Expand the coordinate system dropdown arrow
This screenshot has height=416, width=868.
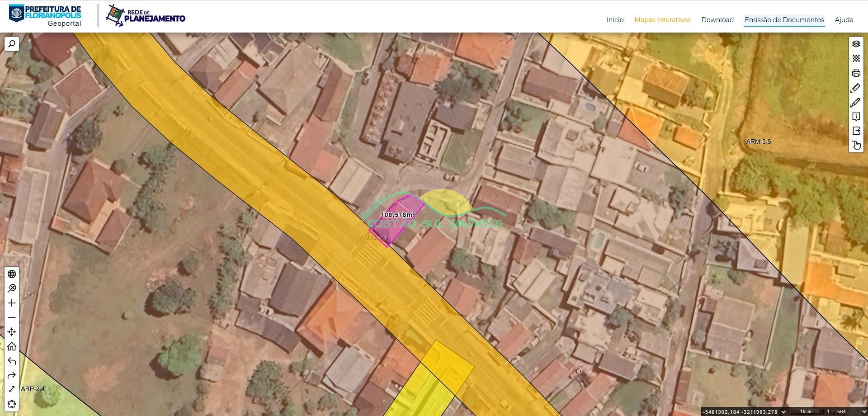(x=784, y=411)
